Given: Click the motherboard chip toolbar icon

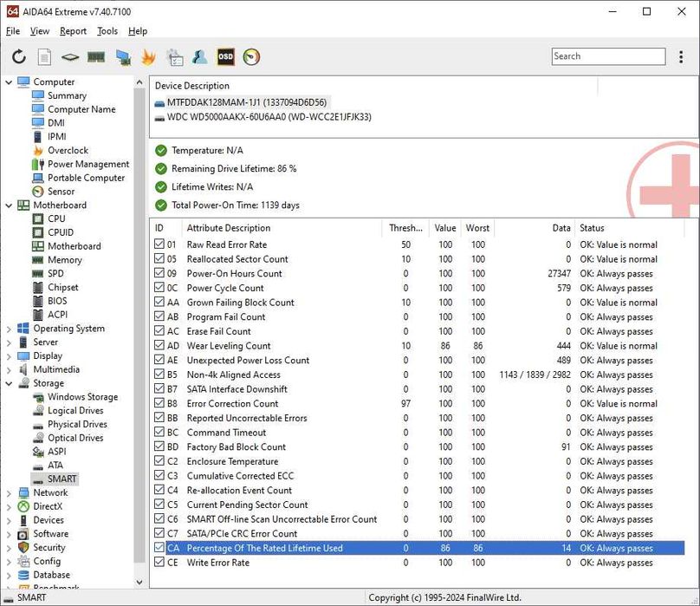Looking at the screenshot, I should pyautogui.click(x=70, y=56).
